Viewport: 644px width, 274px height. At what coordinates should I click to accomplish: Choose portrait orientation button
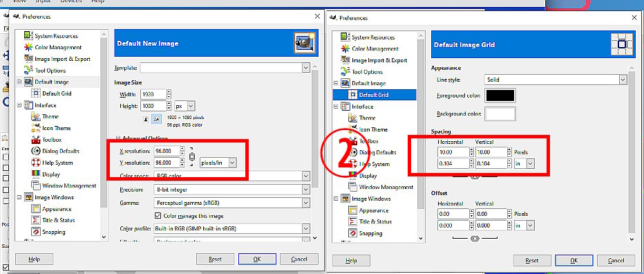tap(146, 119)
